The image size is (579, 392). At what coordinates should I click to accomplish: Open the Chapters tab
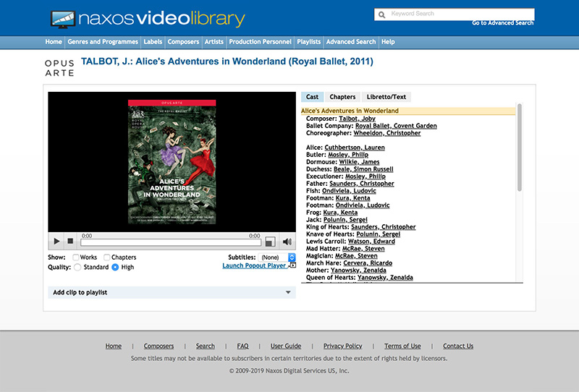(342, 97)
